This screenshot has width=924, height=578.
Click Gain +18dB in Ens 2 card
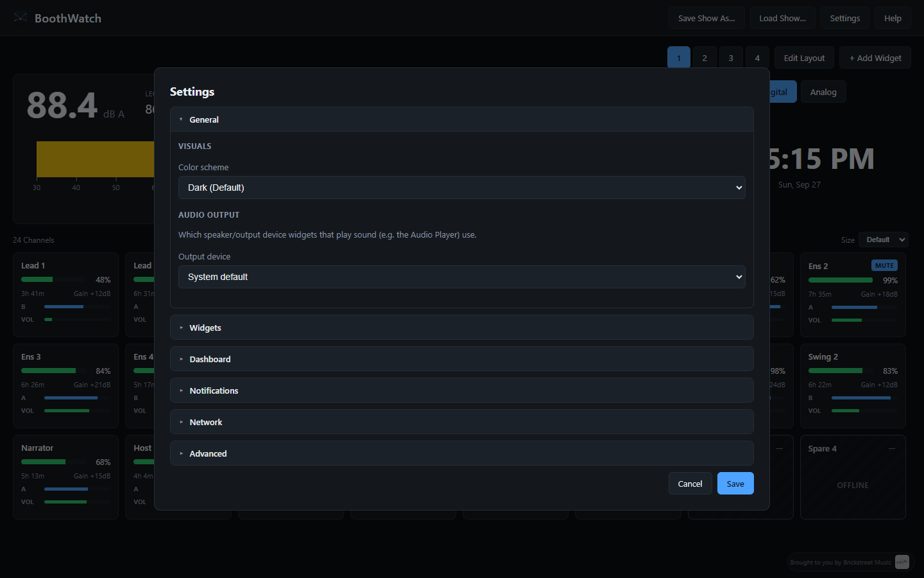click(x=879, y=294)
